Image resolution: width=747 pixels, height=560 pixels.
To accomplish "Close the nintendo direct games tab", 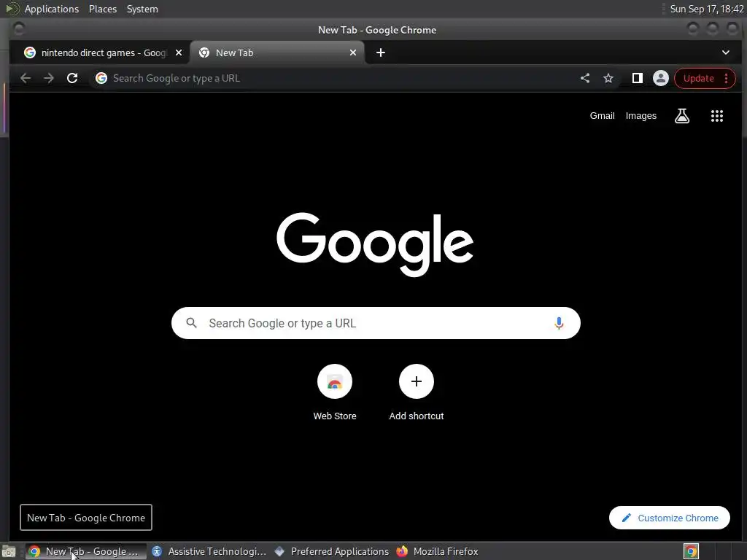I will 179,52.
